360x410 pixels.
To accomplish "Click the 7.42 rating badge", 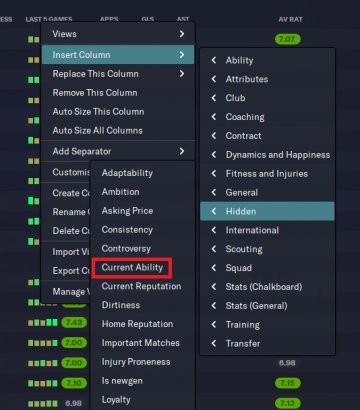I will [74, 322].
